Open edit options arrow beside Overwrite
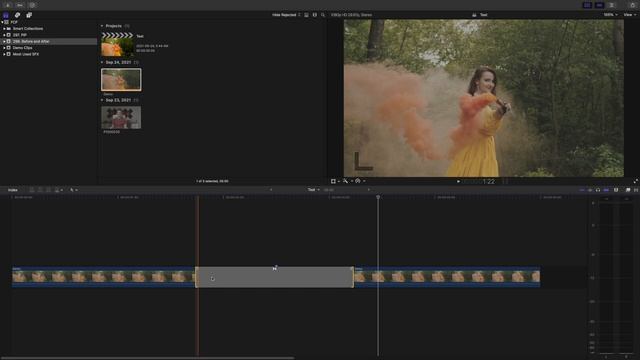Screen dimensions: 640x360 [62, 190]
